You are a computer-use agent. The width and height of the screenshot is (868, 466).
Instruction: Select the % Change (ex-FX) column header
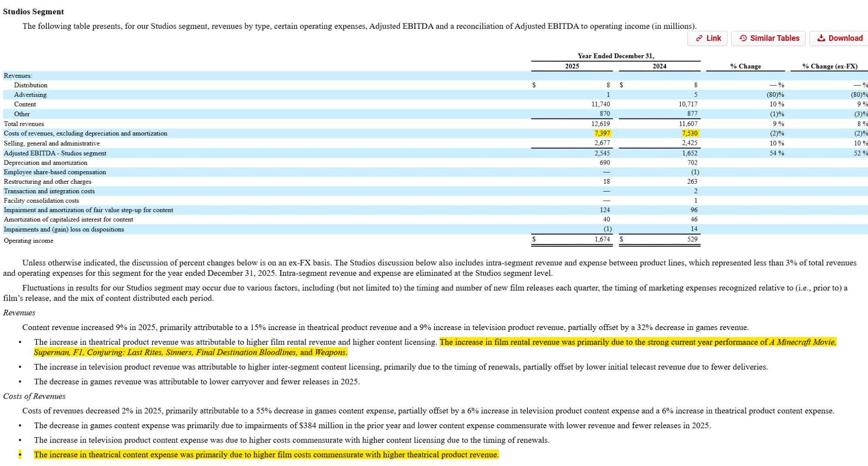tap(829, 66)
